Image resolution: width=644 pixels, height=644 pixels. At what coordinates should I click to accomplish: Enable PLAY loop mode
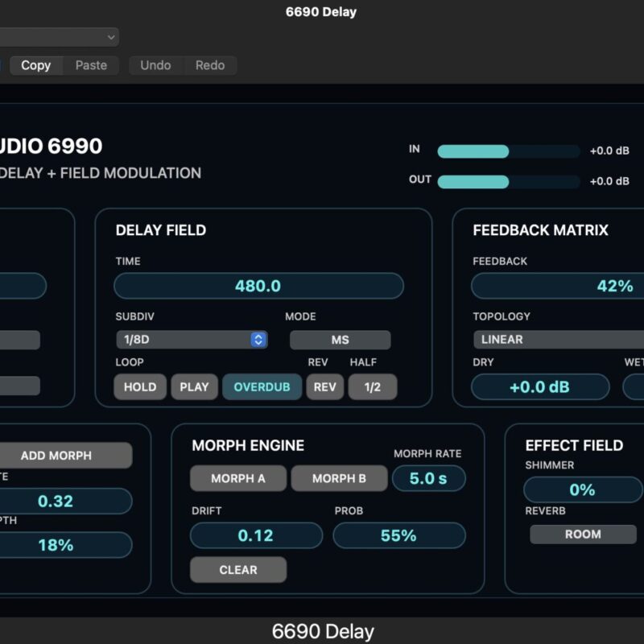point(194,387)
